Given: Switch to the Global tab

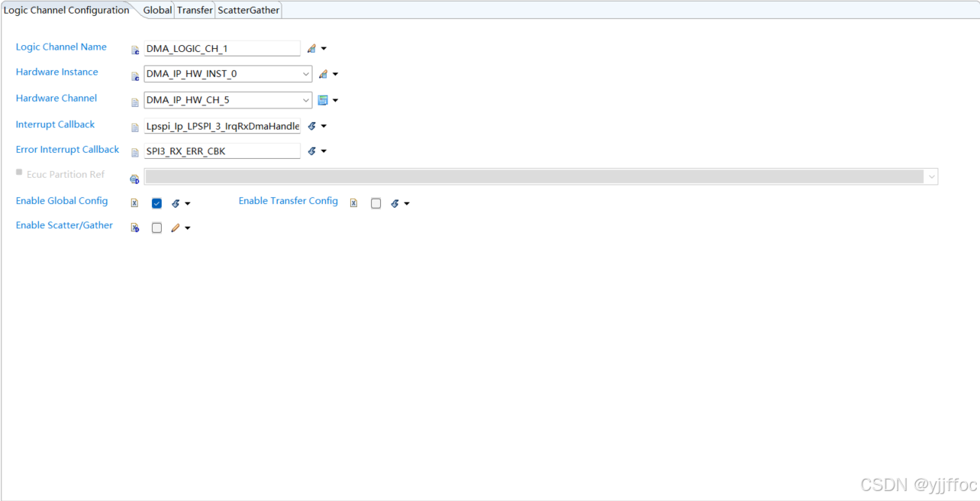Looking at the screenshot, I should (x=157, y=10).
